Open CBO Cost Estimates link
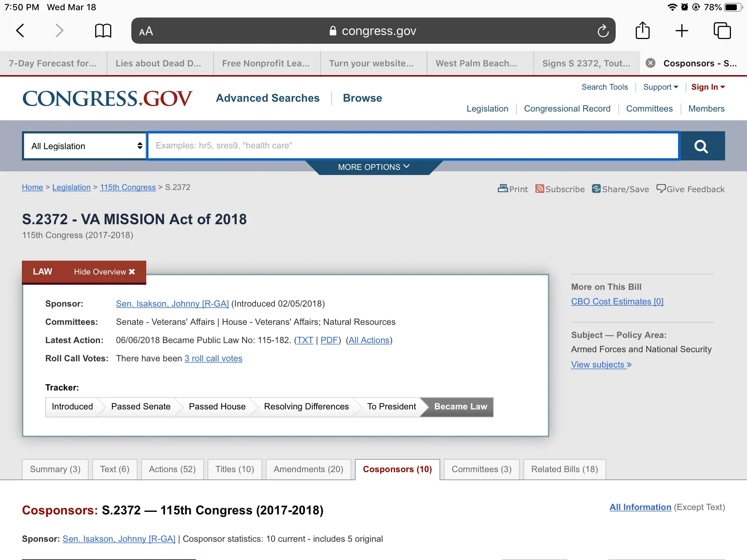This screenshot has width=747, height=560. [617, 302]
